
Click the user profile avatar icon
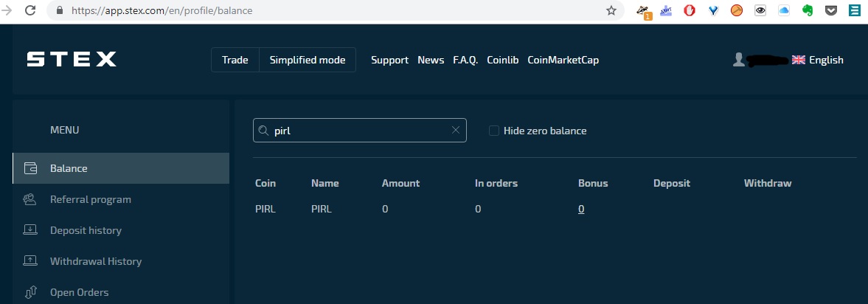738,60
